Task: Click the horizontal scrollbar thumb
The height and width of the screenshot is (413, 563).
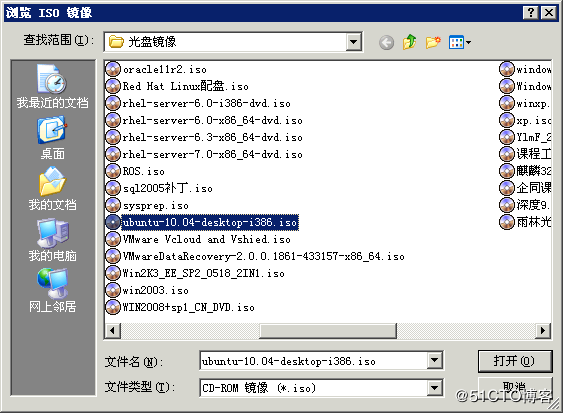Action: coord(328,330)
